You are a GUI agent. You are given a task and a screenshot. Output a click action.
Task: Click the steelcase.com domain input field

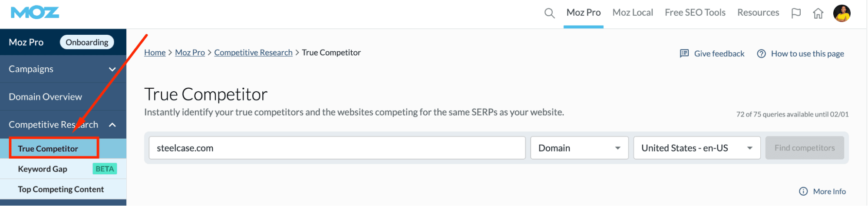(x=337, y=148)
